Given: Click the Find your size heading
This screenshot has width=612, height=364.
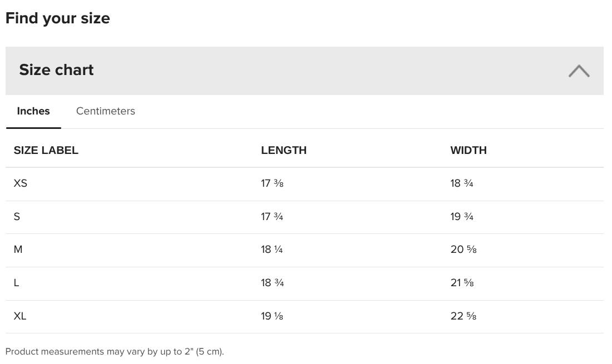Looking at the screenshot, I should [x=58, y=18].
